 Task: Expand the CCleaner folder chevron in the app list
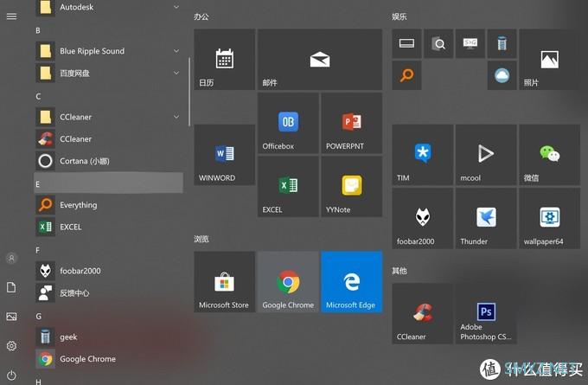(x=176, y=117)
